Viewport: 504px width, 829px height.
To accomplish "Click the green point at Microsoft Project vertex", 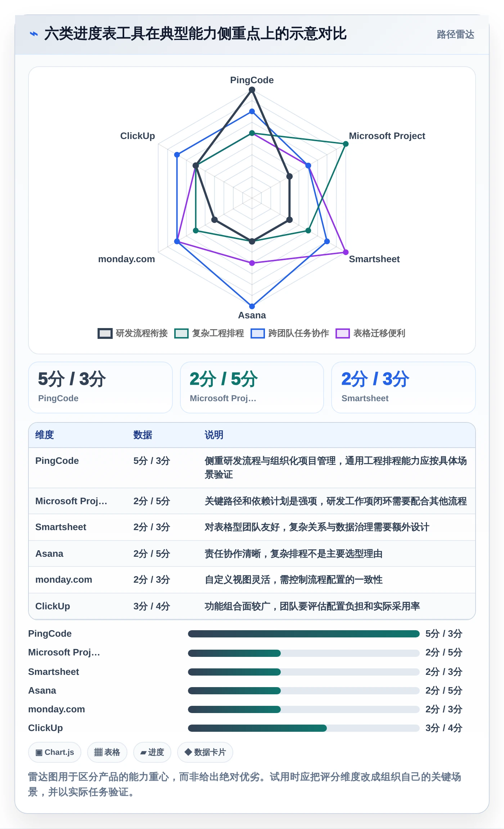I will (346, 144).
